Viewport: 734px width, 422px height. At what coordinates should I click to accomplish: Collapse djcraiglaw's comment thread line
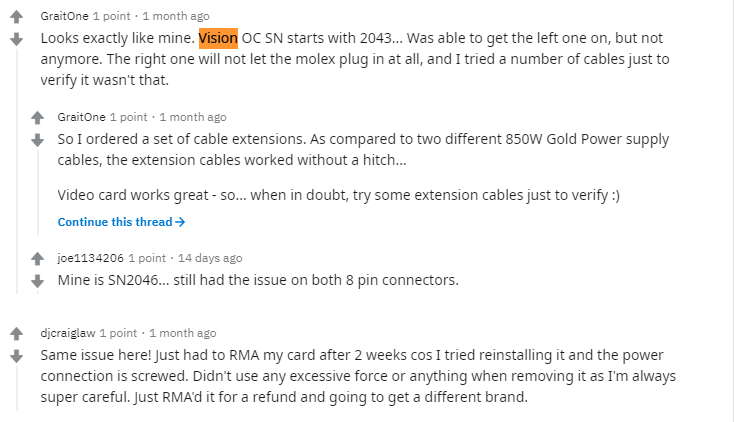pyautogui.click(x=17, y=388)
